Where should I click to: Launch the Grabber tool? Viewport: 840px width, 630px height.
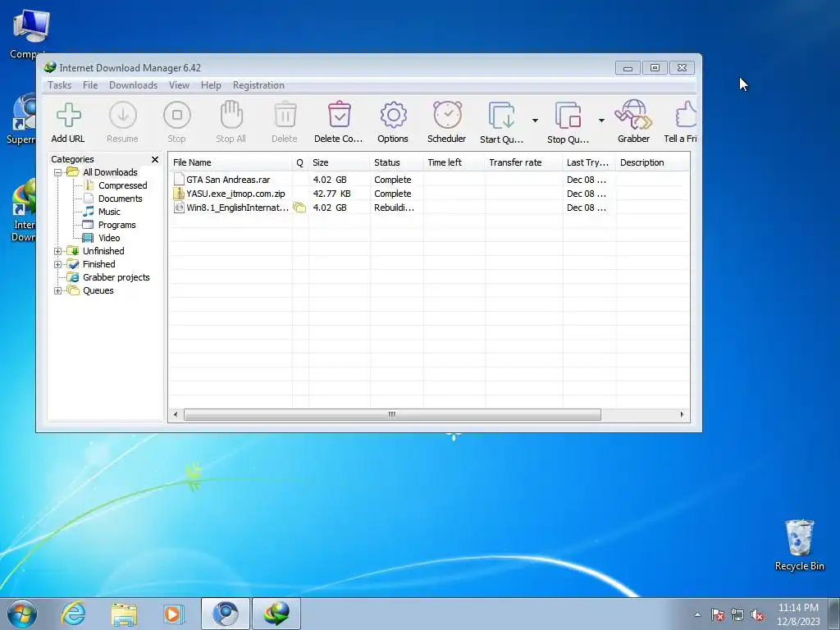(634, 115)
